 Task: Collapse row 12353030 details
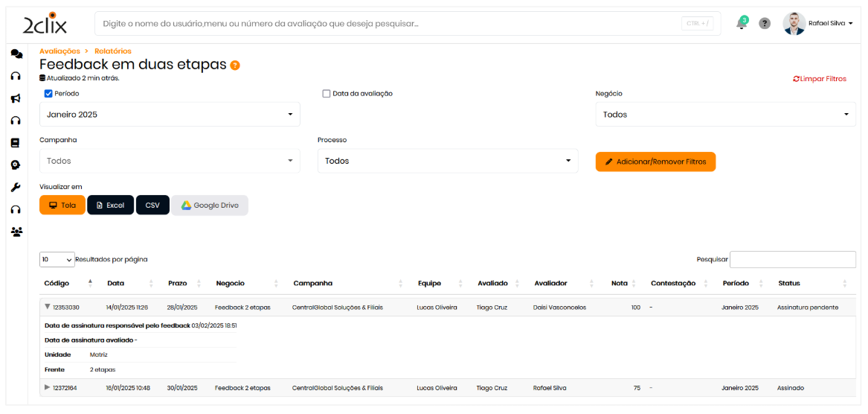click(48, 307)
